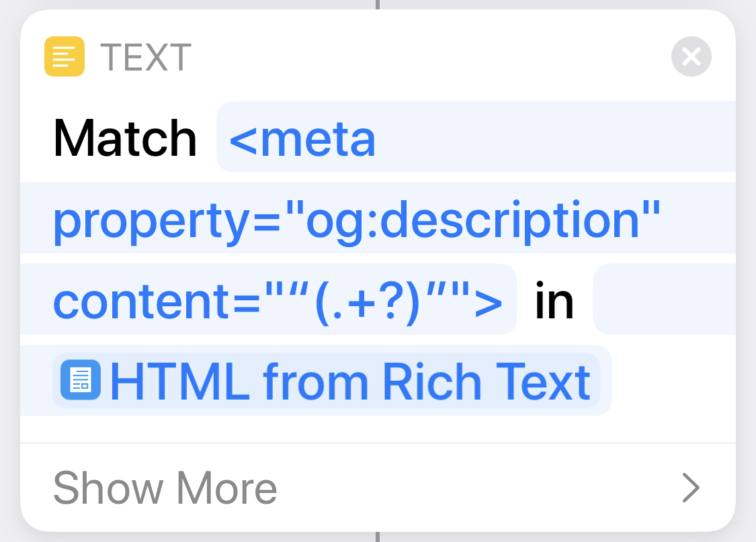Image resolution: width=756 pixels, height=542 pixels.
Task: Click the divider line above Show More
Action: [x=378, y=443]
